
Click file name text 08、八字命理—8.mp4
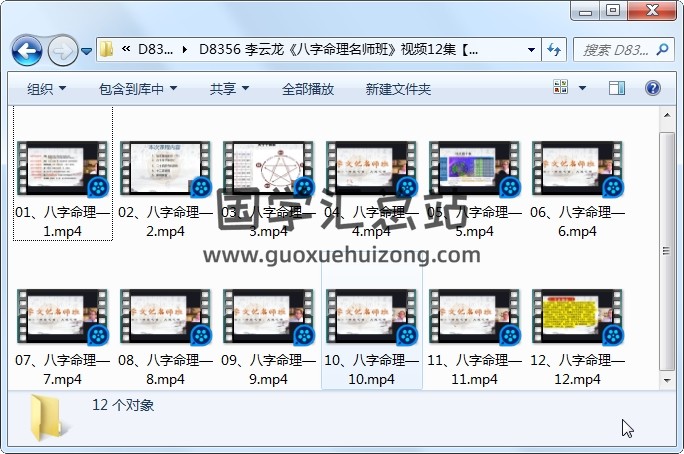point(165,369)
